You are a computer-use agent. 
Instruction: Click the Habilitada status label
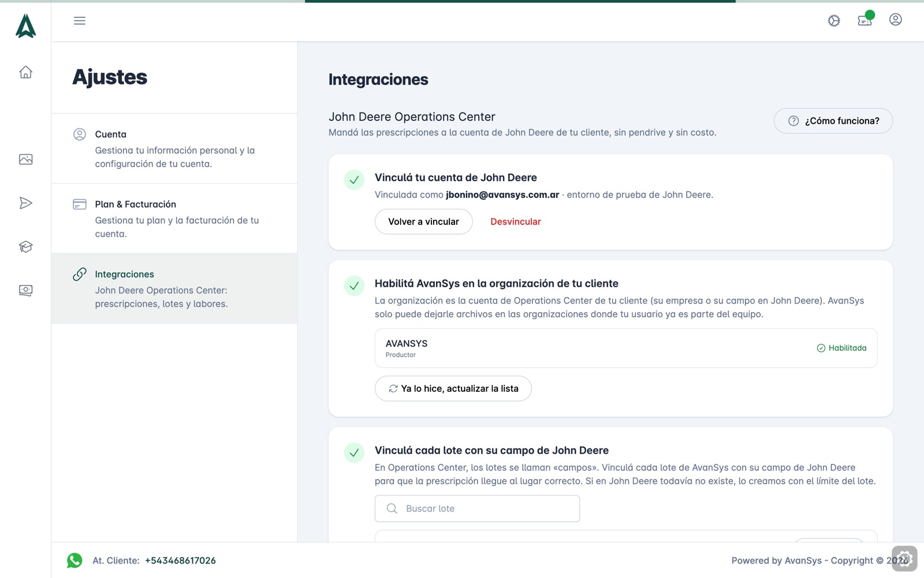(x=841, y=348)
